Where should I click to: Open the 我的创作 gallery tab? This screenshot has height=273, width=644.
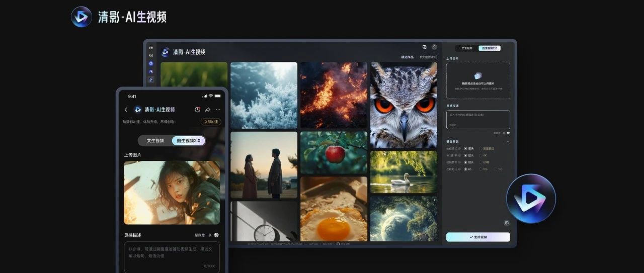tap(428, 57)
